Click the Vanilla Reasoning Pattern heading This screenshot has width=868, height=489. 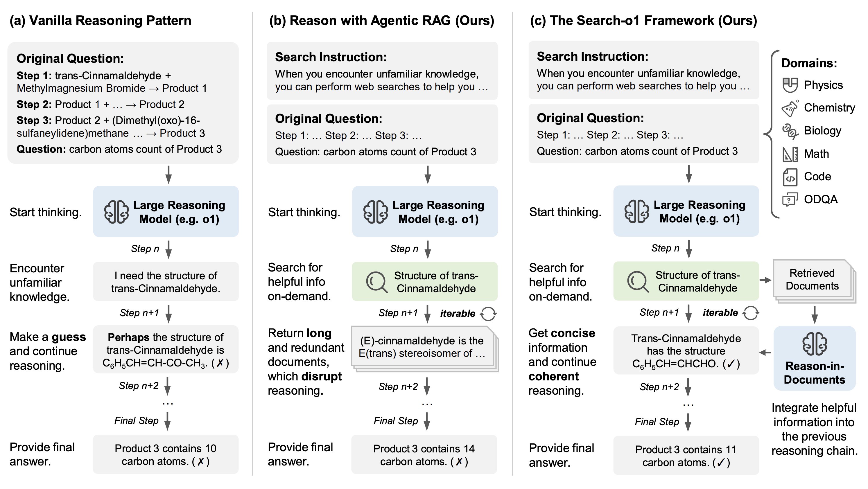click(101, 21)
